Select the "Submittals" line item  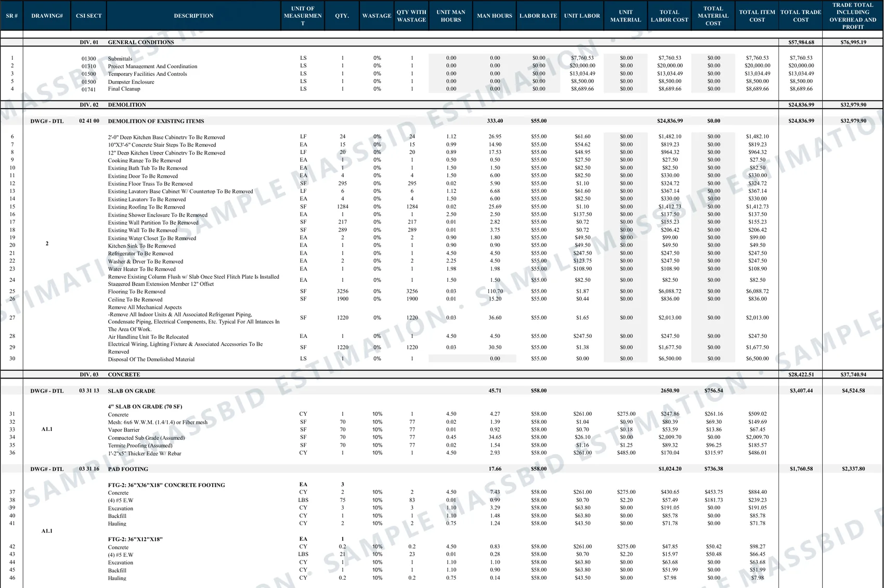120,59
